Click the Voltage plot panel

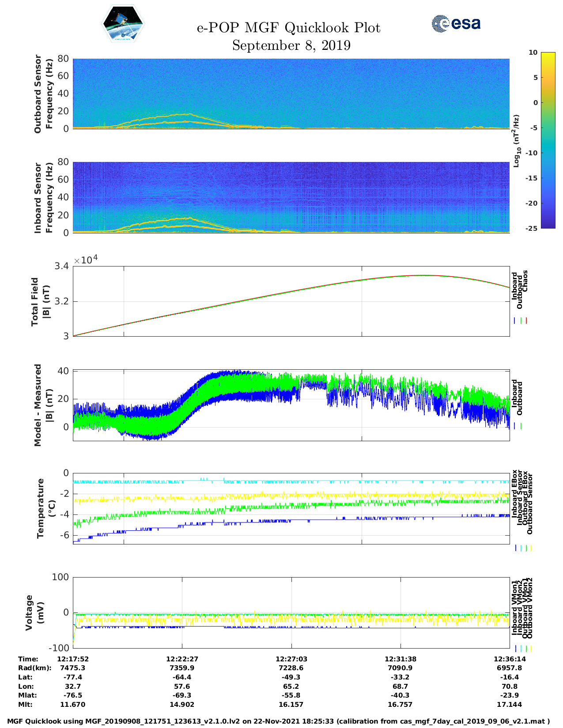point(291,612)
